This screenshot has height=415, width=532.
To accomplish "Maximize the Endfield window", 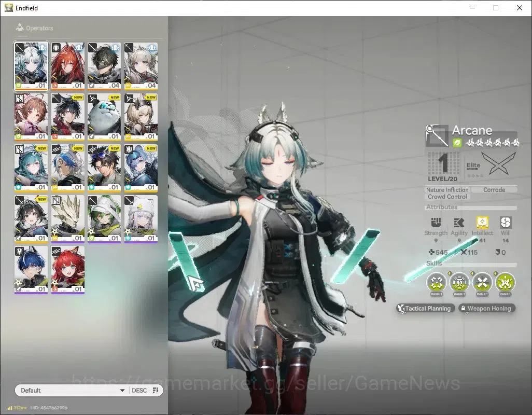I will coord(496,8).
